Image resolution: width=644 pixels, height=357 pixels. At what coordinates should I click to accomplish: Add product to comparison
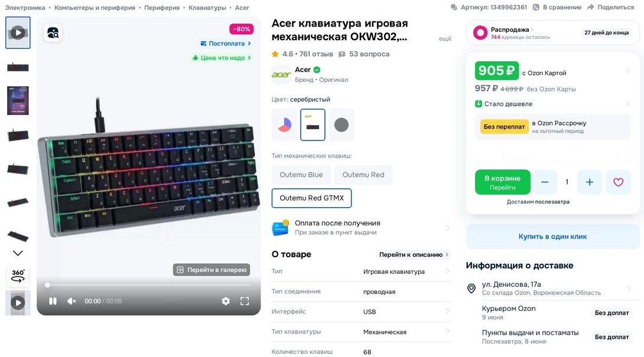[x=557, y=8]
